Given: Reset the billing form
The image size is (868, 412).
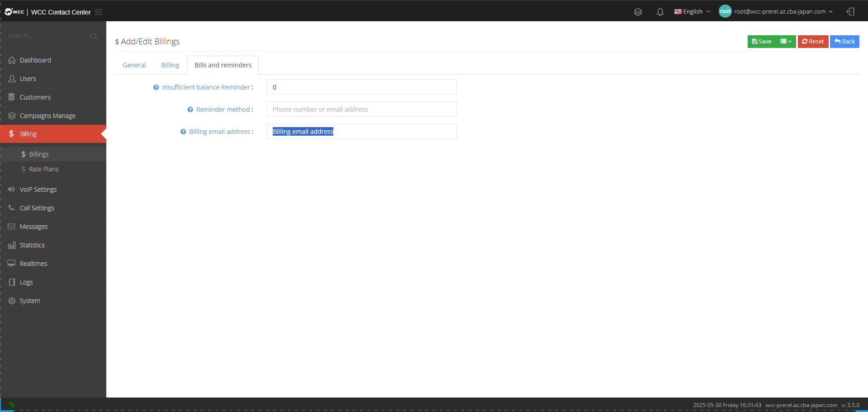Looking at the screenshot, I should tap(813, 42).
